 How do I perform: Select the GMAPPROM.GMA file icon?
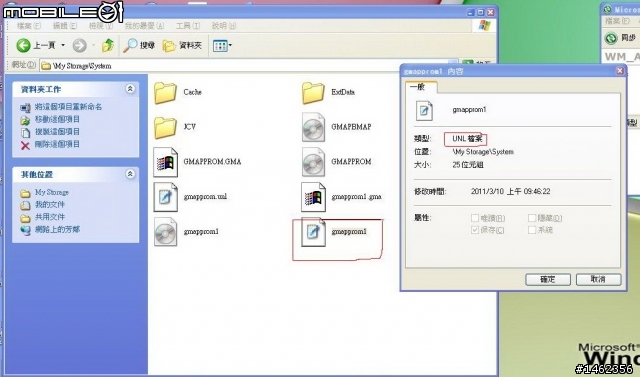pyautogui.click(x=165, y=162)
